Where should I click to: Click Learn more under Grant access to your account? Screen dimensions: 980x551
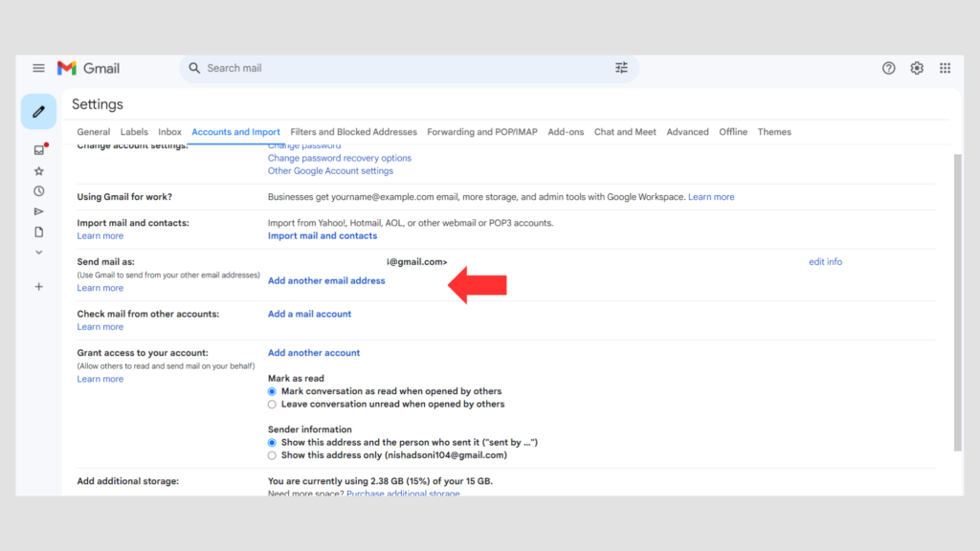coord(100,379)
